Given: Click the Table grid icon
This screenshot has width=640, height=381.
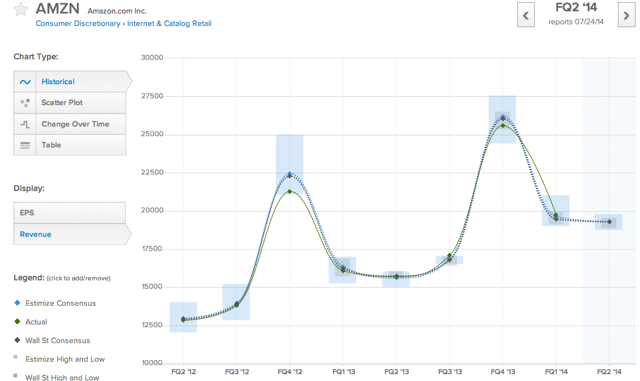Looking at the screenshot, I should (x=25, y=145).
